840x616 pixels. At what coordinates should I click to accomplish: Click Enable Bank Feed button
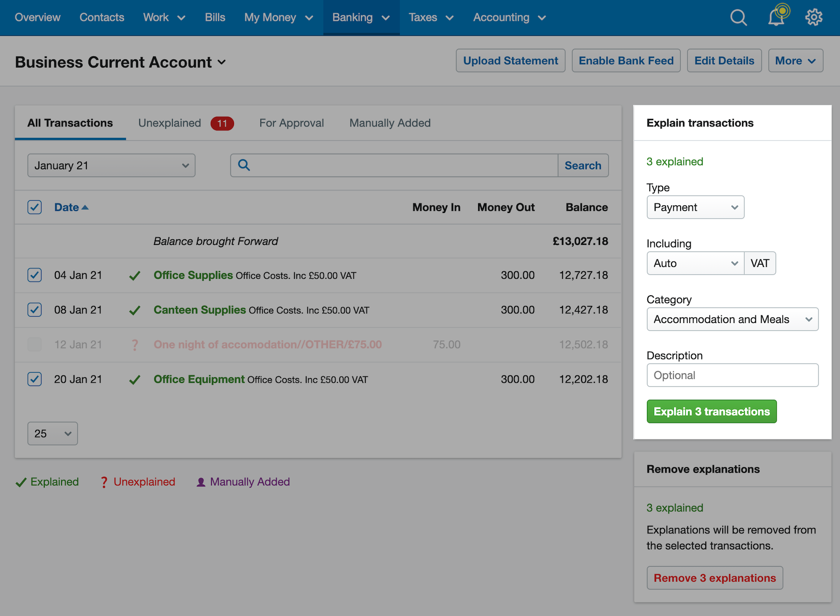point(626,61)
